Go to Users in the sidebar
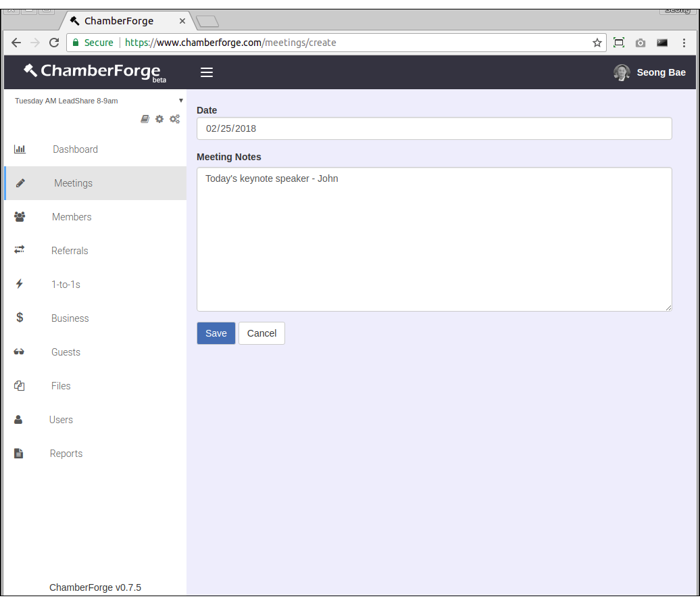Viewport: 700px width, 605px height. point(61,420)
